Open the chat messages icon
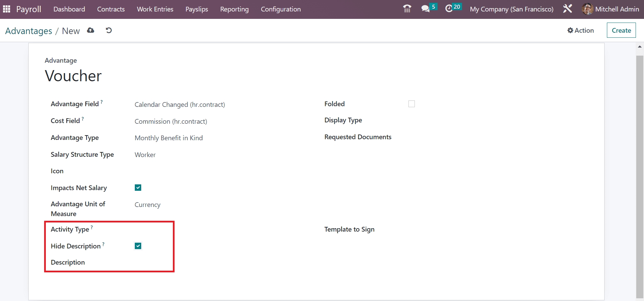Screen dimensions: 644x301 click(x=426, y=9)
